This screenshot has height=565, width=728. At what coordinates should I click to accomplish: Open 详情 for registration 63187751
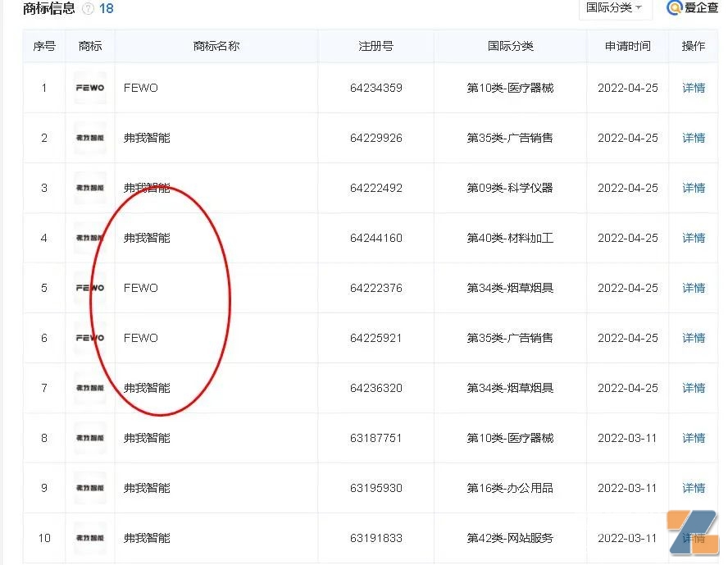[693, 437]
